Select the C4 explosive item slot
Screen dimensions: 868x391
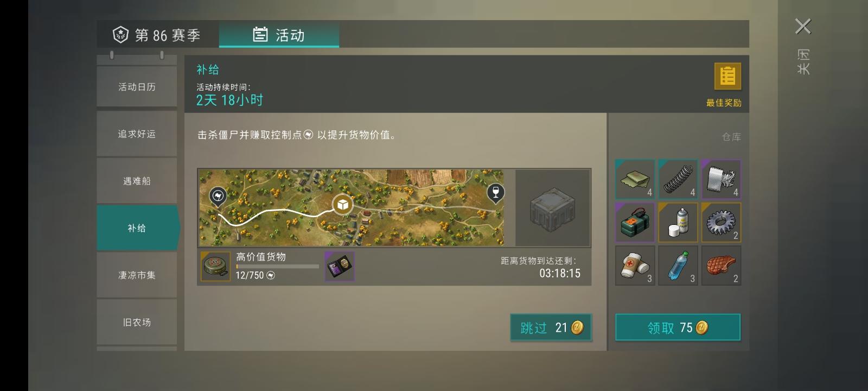pos(635,222)
